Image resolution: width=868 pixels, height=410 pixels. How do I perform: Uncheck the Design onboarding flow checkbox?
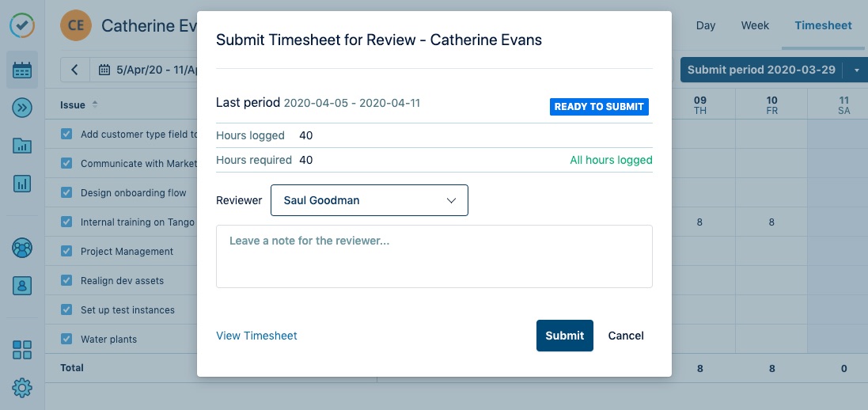click(x=66, y=192)
